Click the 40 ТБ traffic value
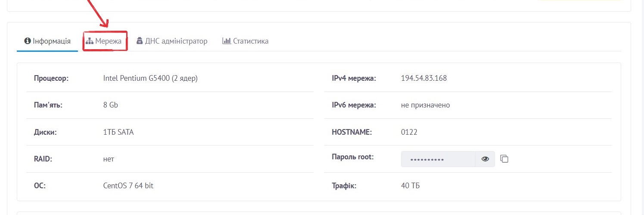This screenshot has width=644, height=215. click(x=410, y=186)
